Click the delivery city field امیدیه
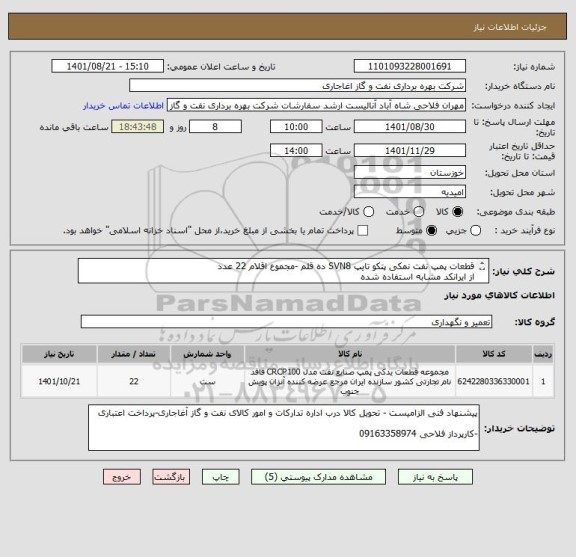Screen dimensions: 576x557 [410, 192]
